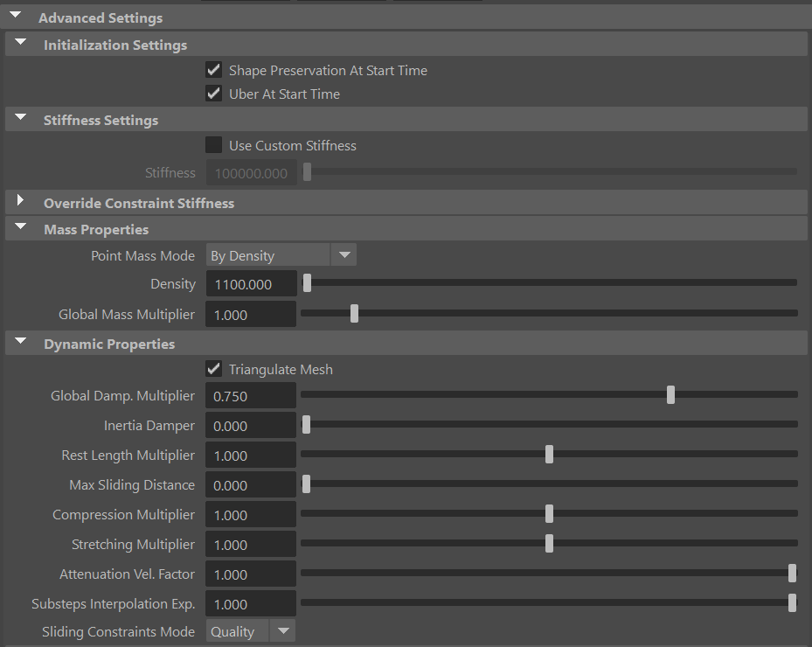
Task: Click the Inertia Damper value field
Action: [251, 425]
